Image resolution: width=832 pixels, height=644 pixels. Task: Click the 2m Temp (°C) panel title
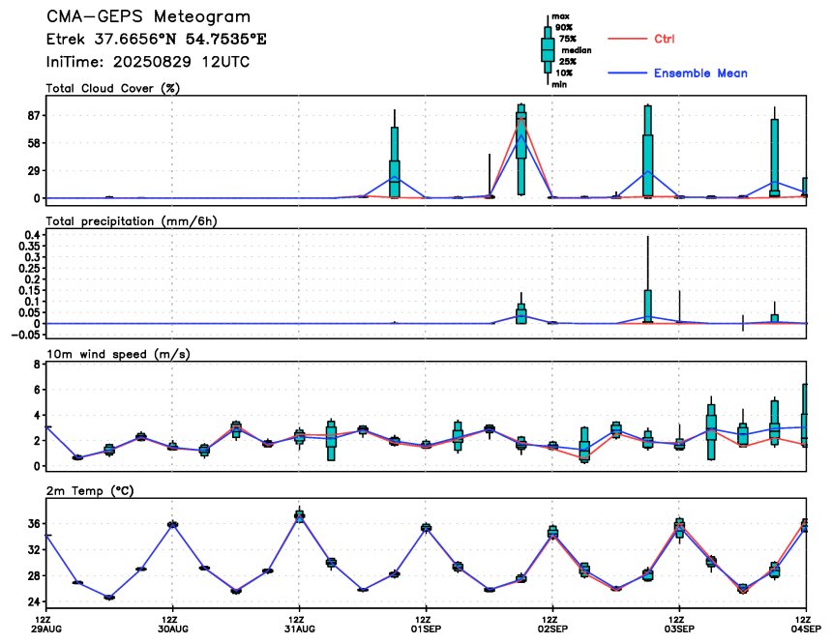90,490
